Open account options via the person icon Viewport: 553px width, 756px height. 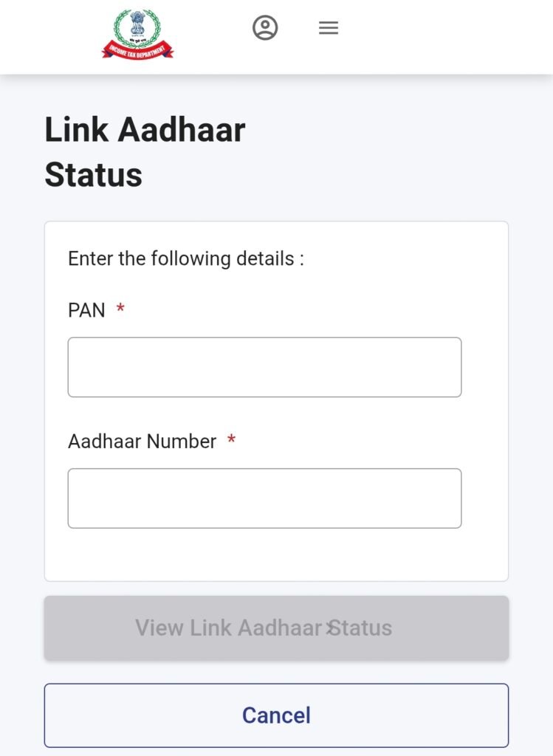tap(265, 28)
